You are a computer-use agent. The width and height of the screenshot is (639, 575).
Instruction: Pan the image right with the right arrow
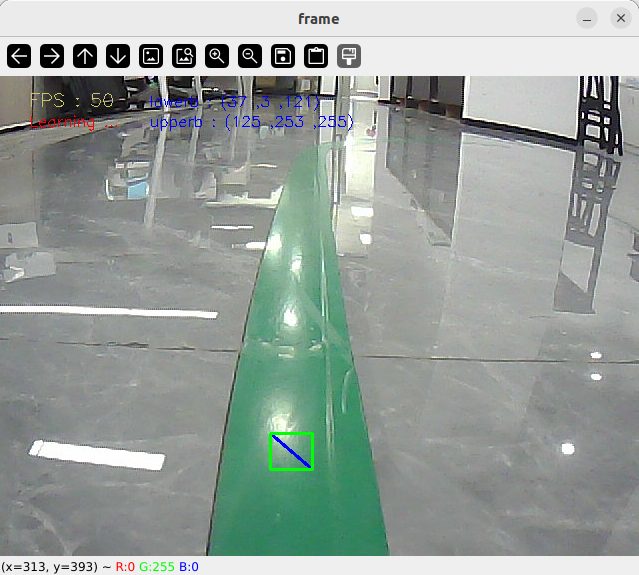coord(52,56)
